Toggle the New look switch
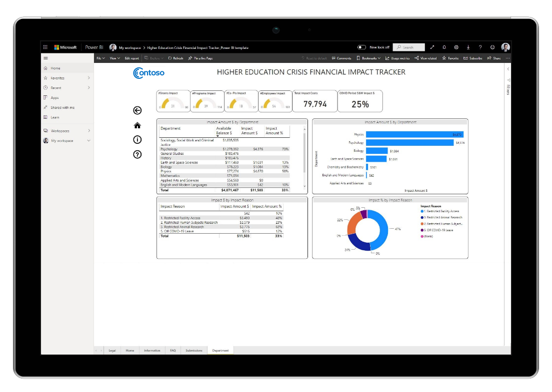The width and height of the screenshot is (552, 392). click(x=361, y=47)
